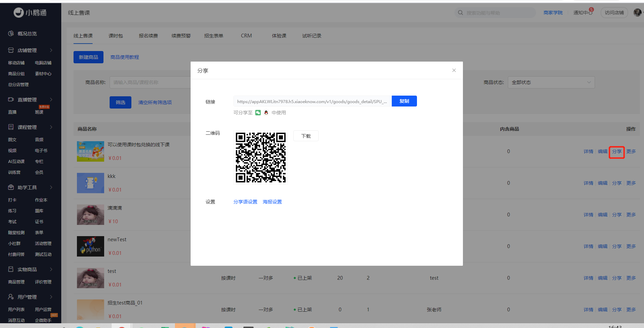
Task: Click the QR code image in dialog
Action: pos(261,158)
